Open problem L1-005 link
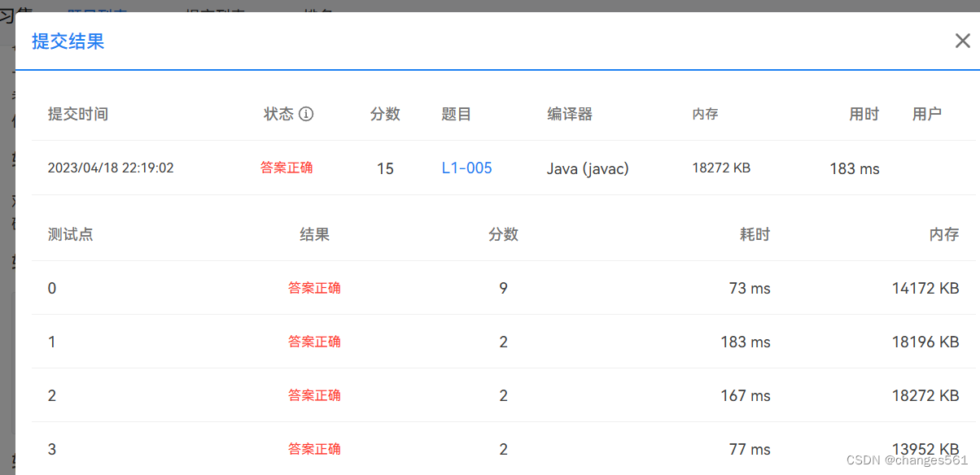980x475 pixels. pos(466,168)
